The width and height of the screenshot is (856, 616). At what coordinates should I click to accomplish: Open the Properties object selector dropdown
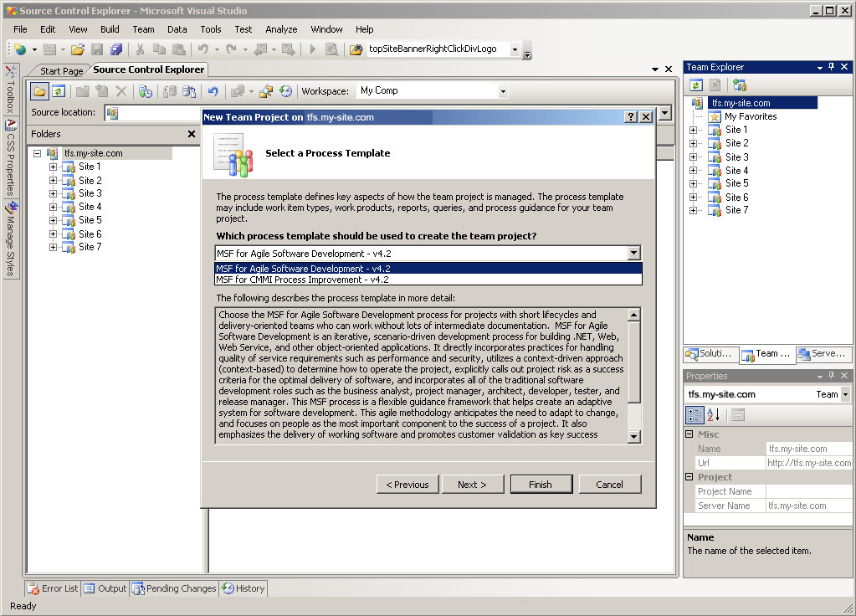[846, 394]
